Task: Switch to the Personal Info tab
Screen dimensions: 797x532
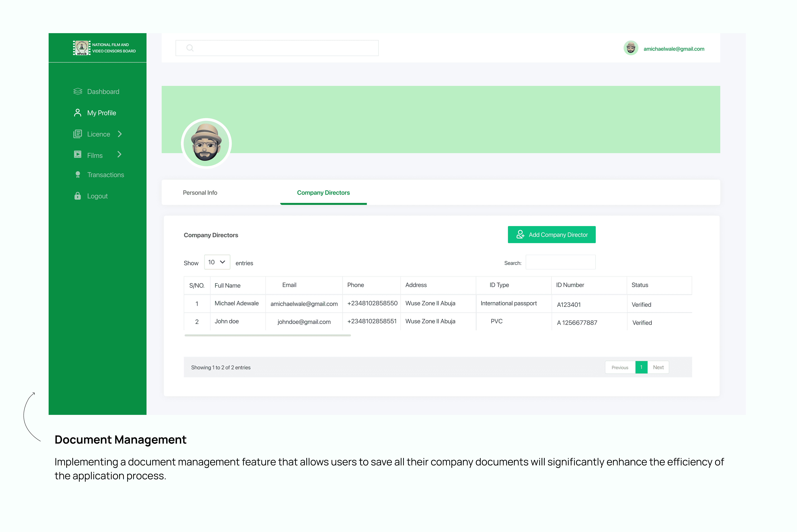Action: [x=200, y=192]
